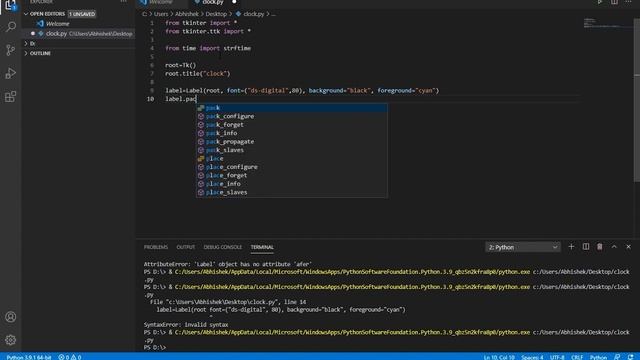Screen dimensions: 640x360
Task: Change end of line sequence 'CRLF'
Action: (577, 357)
